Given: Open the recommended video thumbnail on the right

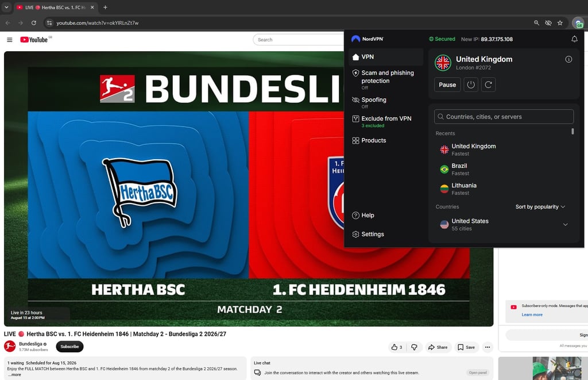Looking at the screenshot, I should [x=543, y=369].
